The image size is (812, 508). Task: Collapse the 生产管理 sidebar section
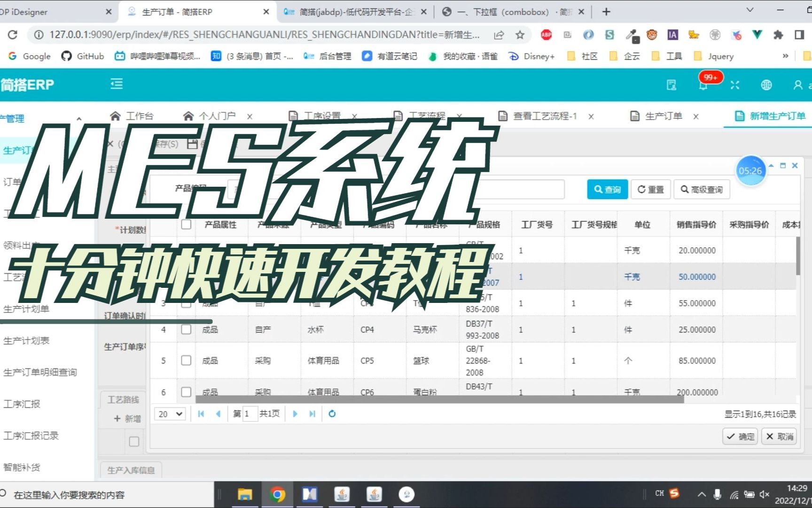[79, 119]
